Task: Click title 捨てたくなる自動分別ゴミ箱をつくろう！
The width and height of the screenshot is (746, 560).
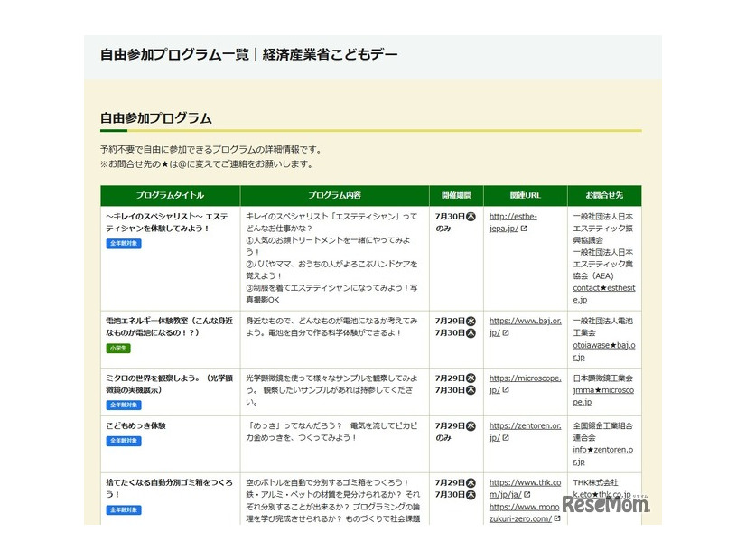Action: pyautogui.click(x=170, y=489)
